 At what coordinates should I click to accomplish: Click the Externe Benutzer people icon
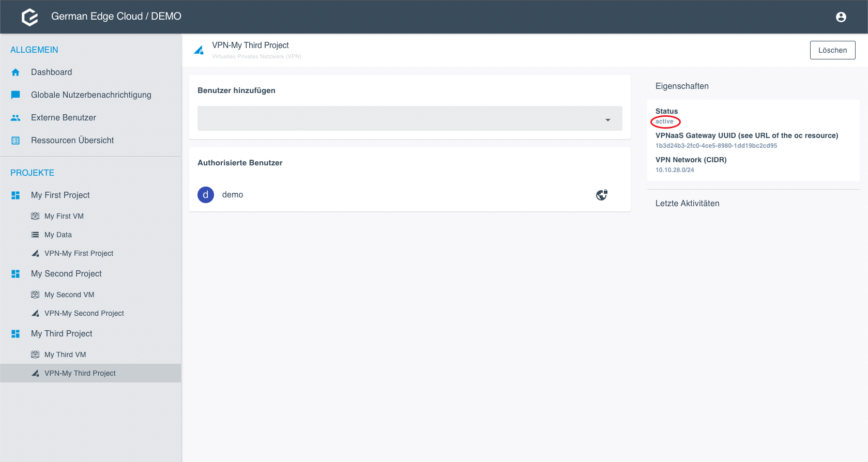coord(16,118)
